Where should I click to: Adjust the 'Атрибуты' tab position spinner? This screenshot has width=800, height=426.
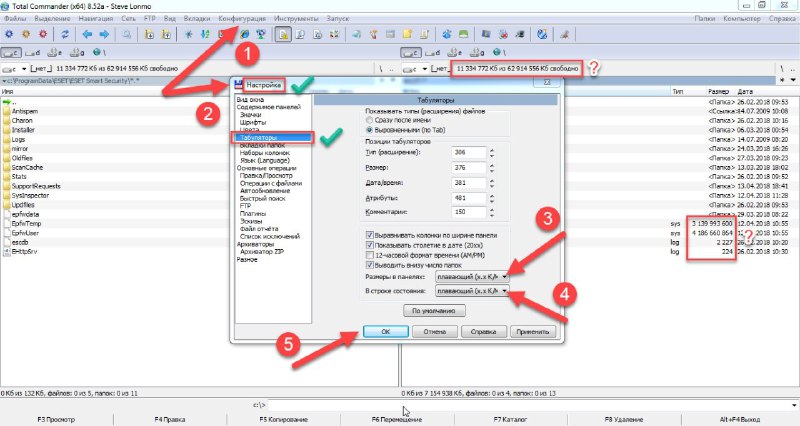click(x=492, y=198)
